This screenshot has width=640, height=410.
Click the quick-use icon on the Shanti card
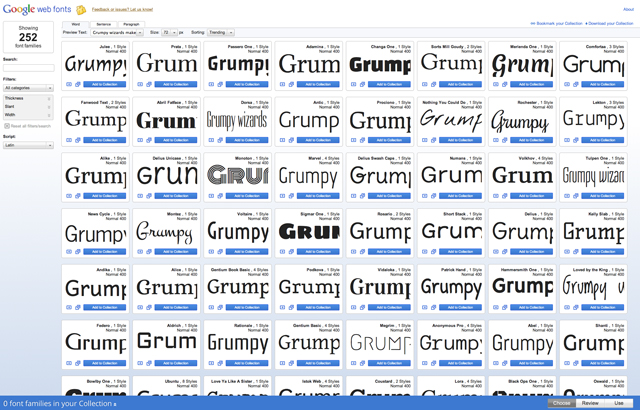(x=567, y=363)
